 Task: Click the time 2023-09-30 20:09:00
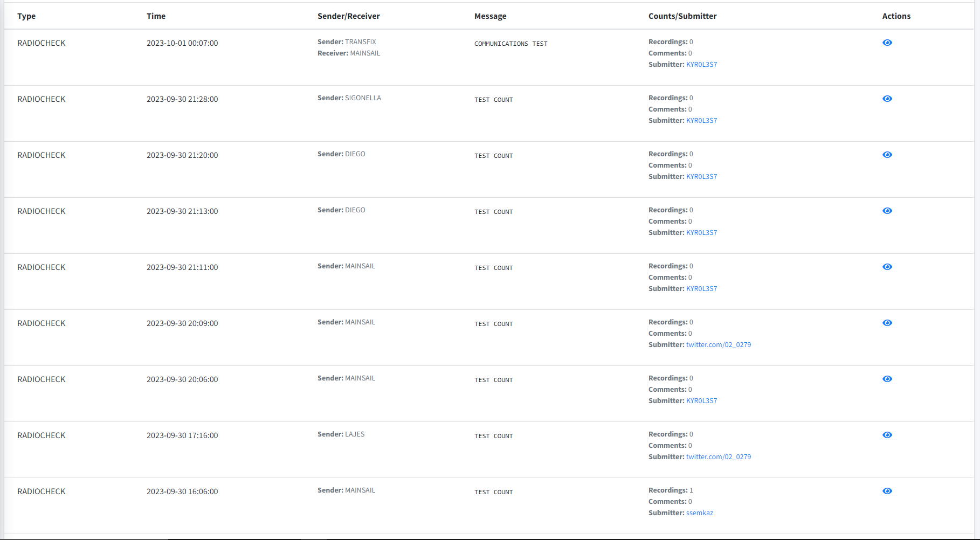click(x=182, y=323)
